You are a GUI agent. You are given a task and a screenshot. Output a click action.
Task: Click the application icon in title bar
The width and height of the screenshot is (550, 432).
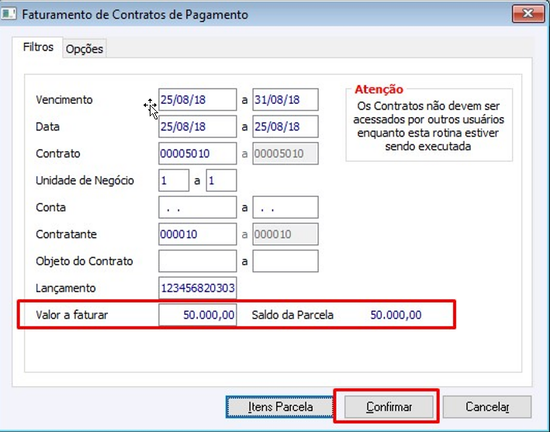[x=8, y=14]
